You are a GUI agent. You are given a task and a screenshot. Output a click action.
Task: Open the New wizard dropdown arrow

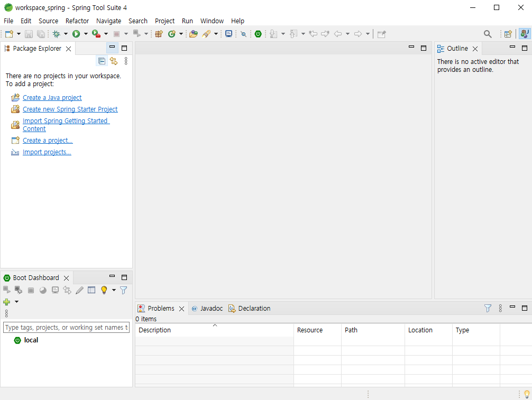point(19,34)
